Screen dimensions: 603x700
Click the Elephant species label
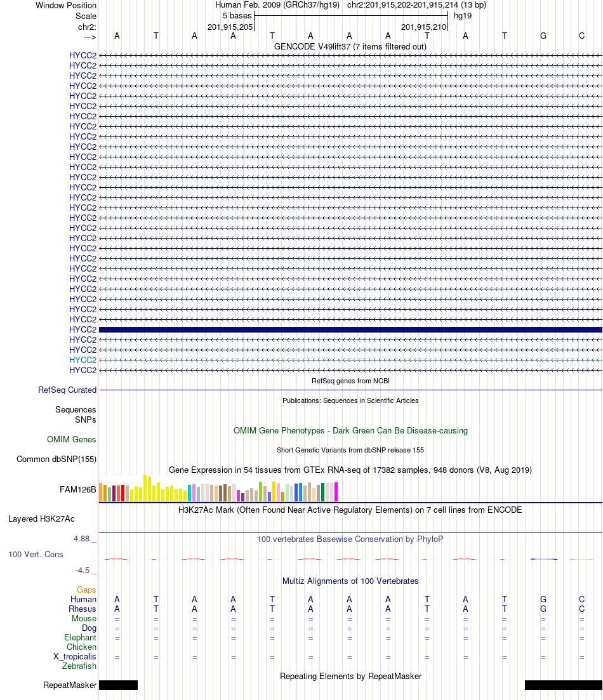[x=80, y=638]
